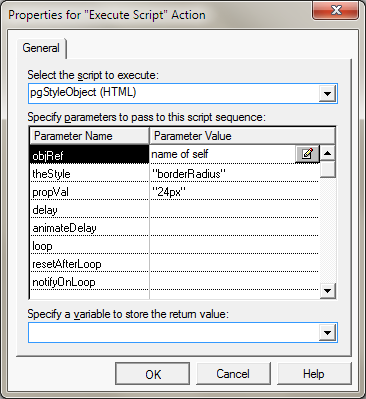This screenshot has height=399, width=366.
Task: Select the loop parameter name
Action: point(42,246)
